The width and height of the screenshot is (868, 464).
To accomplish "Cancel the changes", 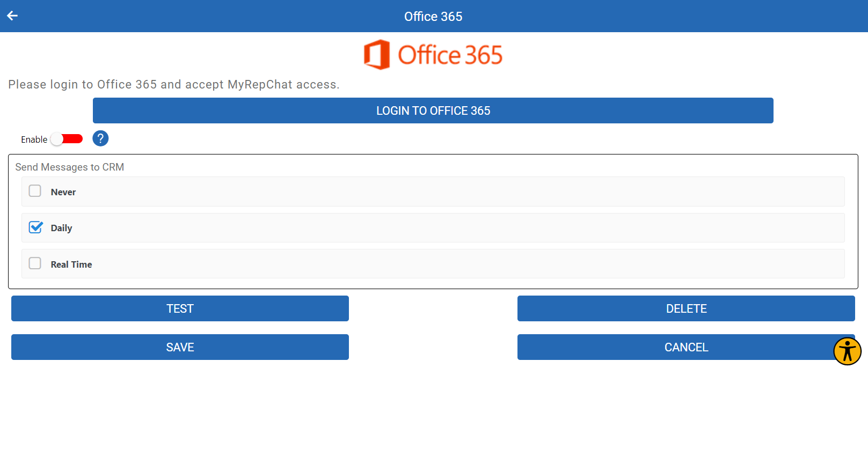I will 686,347.
